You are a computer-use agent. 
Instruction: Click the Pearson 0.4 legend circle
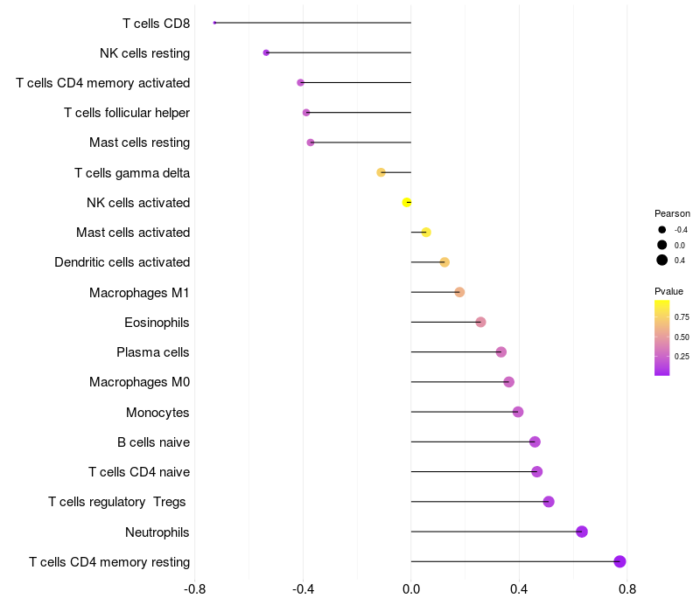(x=662, y=260)
